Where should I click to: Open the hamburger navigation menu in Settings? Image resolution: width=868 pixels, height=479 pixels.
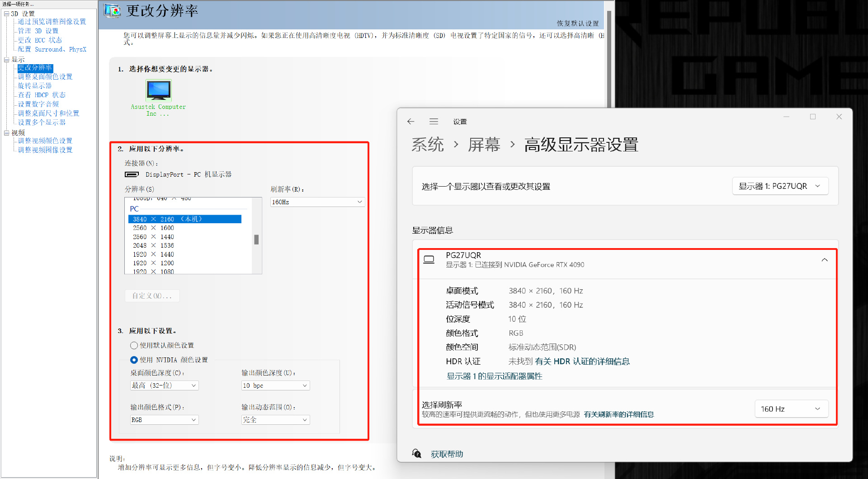(x=434, y=122)
